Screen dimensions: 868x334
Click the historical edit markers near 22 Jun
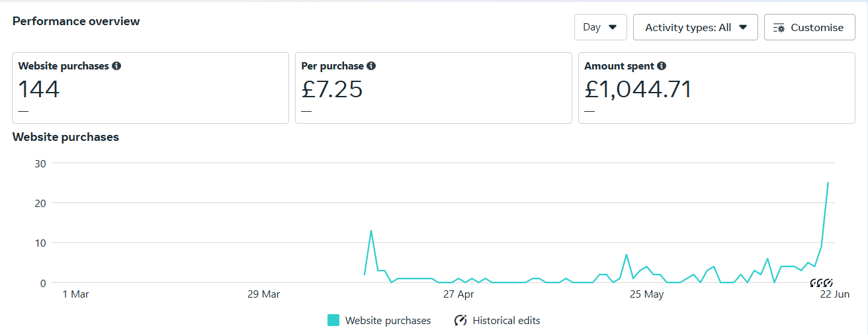pos(821,283)
